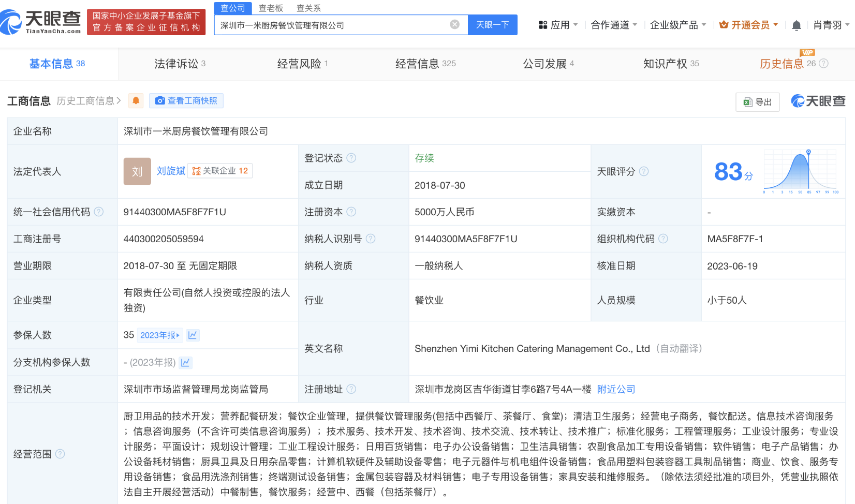The image size is (855, 504).
Task: Open legal representative 刘旋斌 link
Action: click(171, 171)
